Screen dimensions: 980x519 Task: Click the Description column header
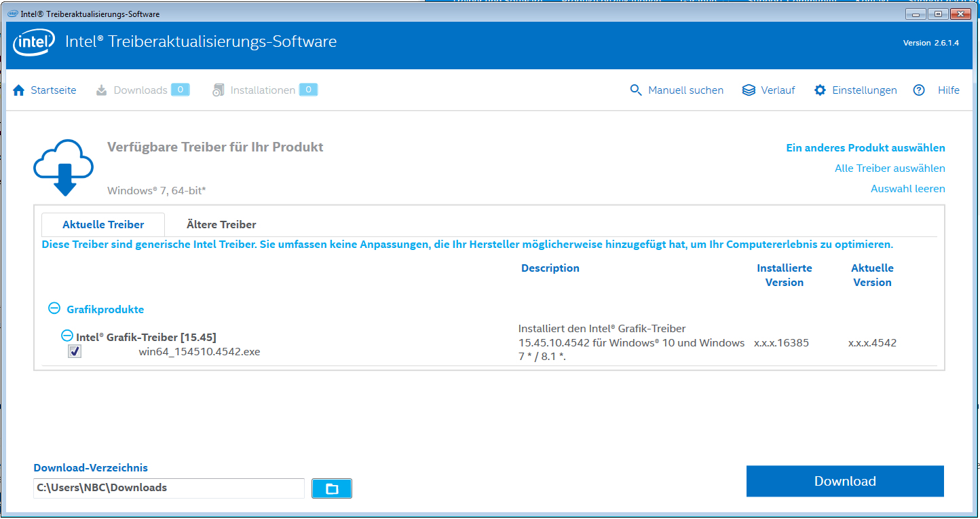point(550,268)
